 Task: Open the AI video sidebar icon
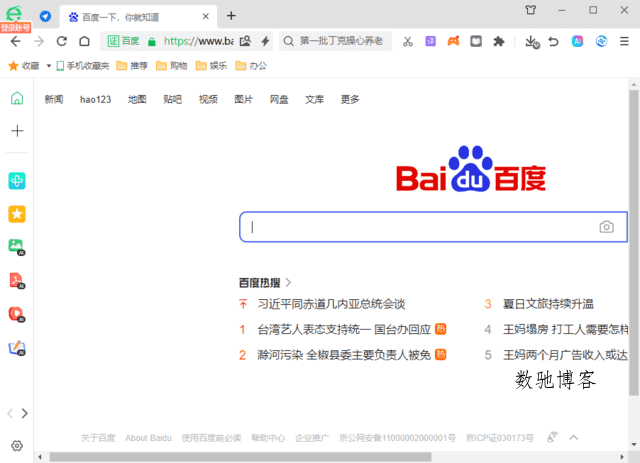point(17,314)
